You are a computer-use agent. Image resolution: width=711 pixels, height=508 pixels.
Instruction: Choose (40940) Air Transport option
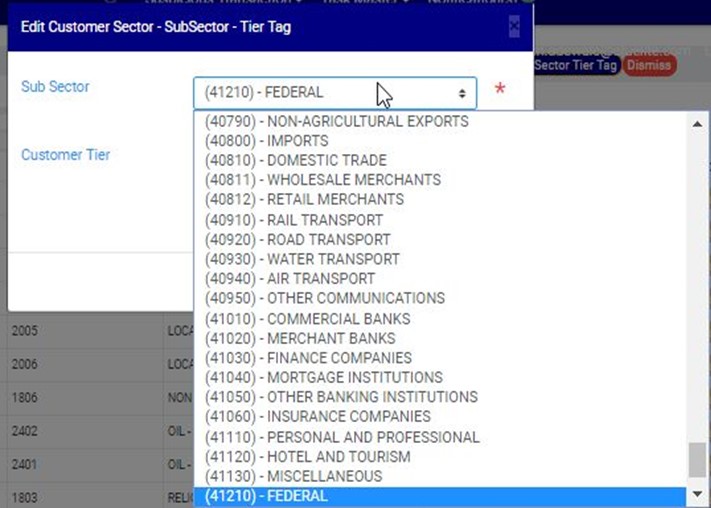(x=289, y=279)
